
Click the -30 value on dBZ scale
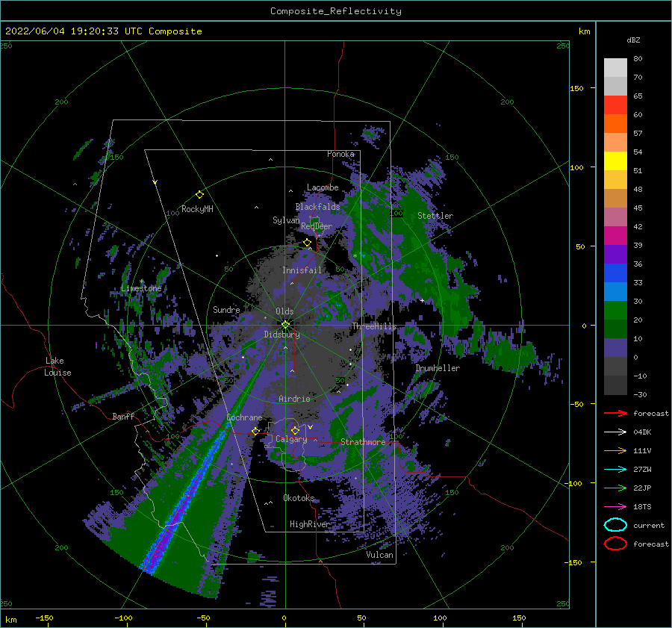641,394
